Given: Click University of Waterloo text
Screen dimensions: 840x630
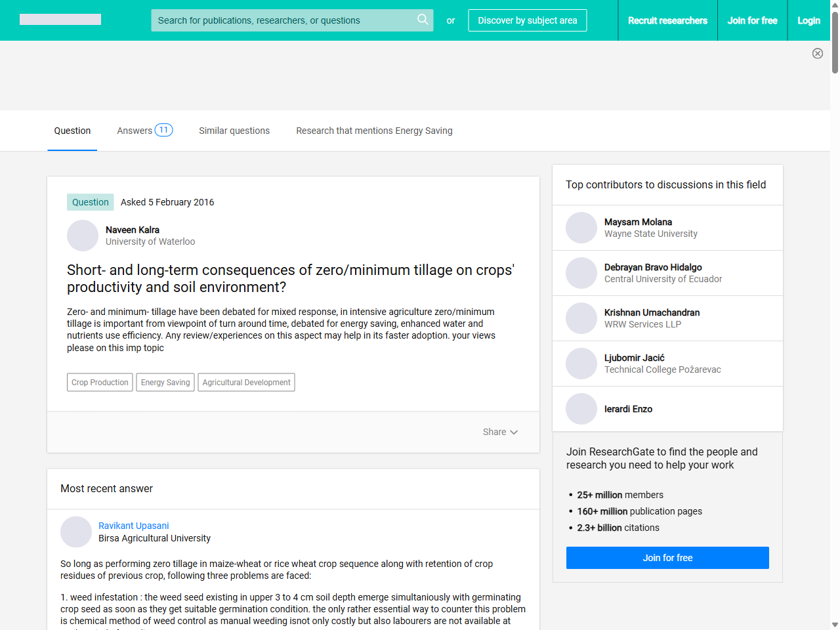Looking at the screenshot, I should pos(150,241).
